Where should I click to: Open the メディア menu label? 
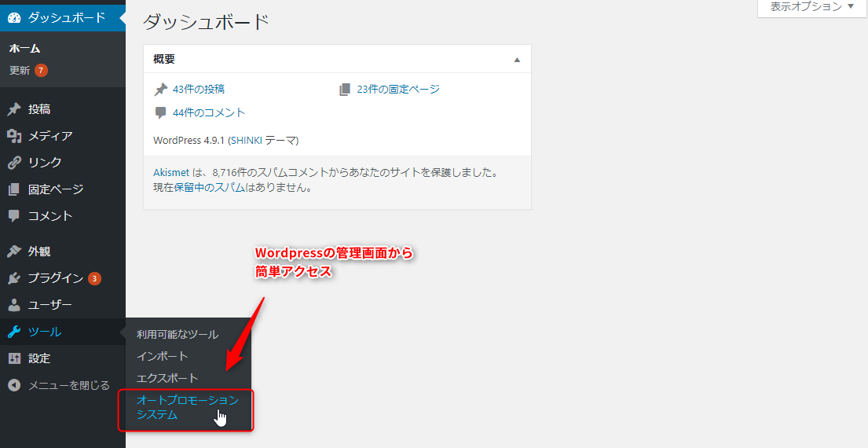(50, 136)
